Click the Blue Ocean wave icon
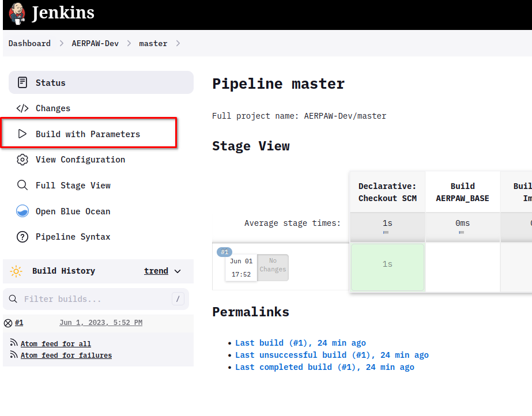Screen dimensions: 532x416 22,211
